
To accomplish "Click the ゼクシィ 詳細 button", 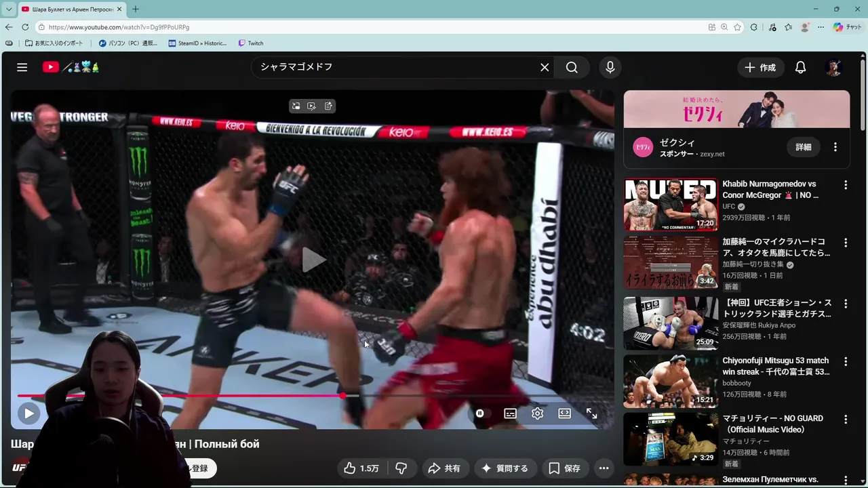I will coord(804,147).
